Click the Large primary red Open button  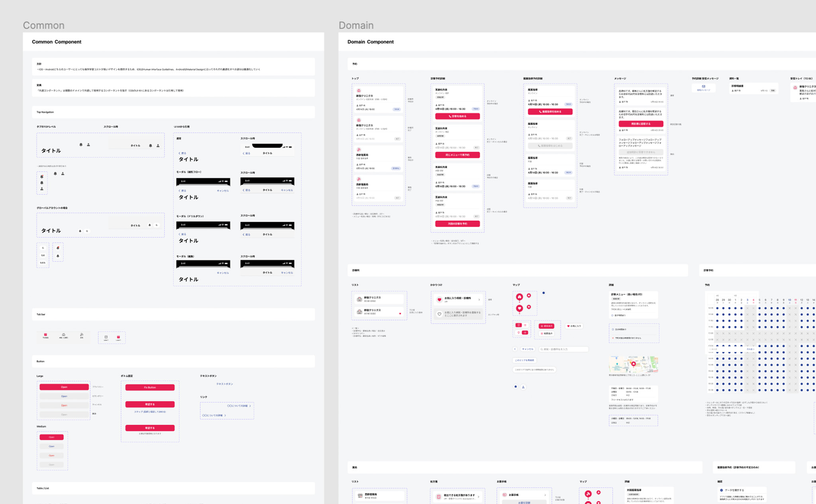point(64,387)
